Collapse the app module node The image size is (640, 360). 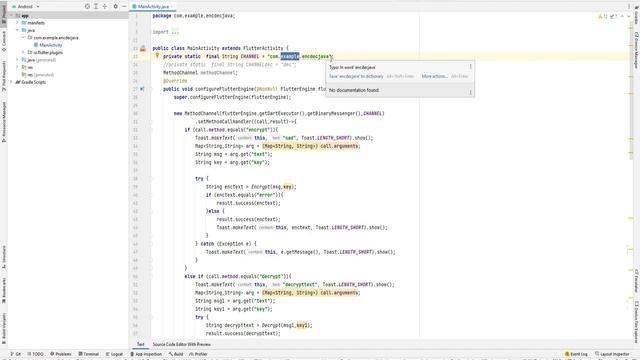11,16
